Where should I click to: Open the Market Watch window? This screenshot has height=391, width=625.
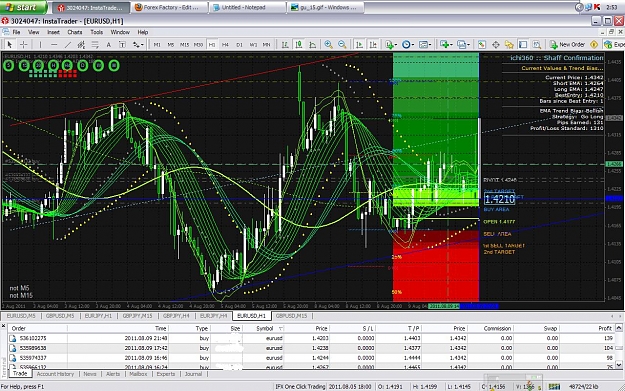pos(482,45)
